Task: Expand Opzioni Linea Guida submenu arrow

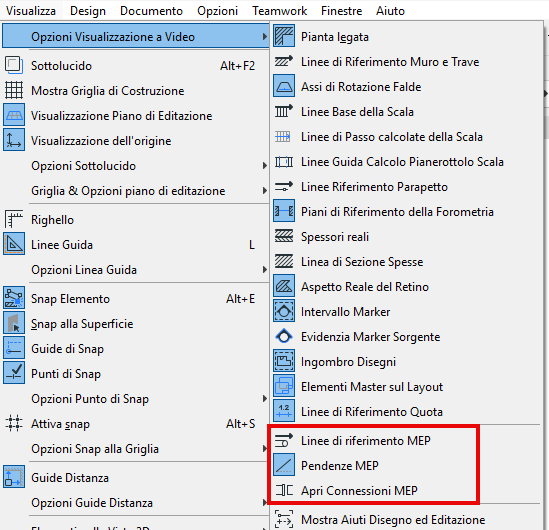Action: click(x=265, y=270)
